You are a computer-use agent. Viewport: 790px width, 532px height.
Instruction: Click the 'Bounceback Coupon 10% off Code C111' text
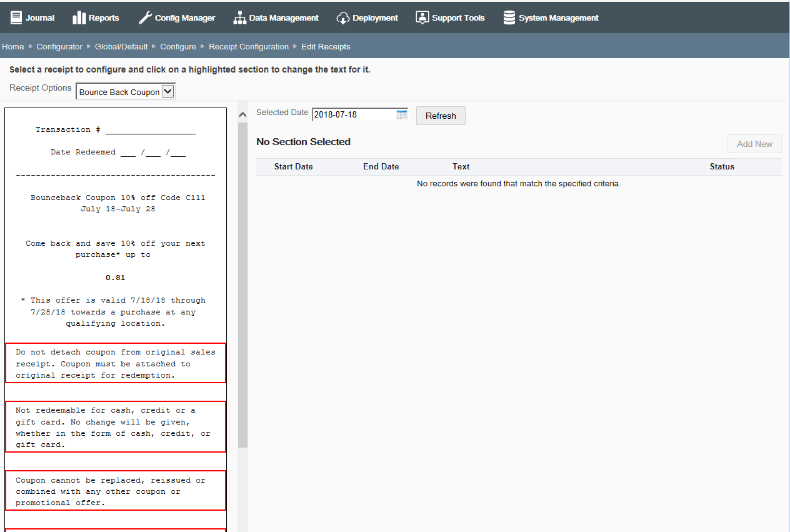click(x=118, y=198)
